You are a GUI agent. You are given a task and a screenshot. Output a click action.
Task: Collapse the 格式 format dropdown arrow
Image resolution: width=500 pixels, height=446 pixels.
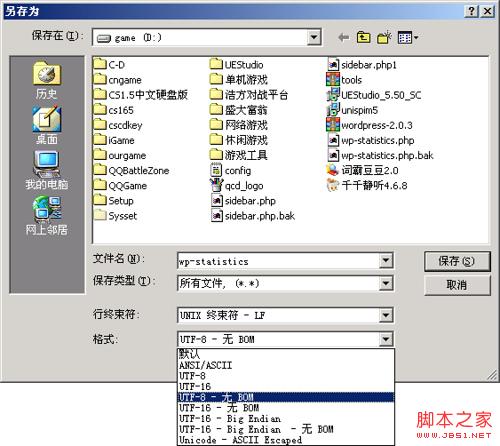coord(386,339)
